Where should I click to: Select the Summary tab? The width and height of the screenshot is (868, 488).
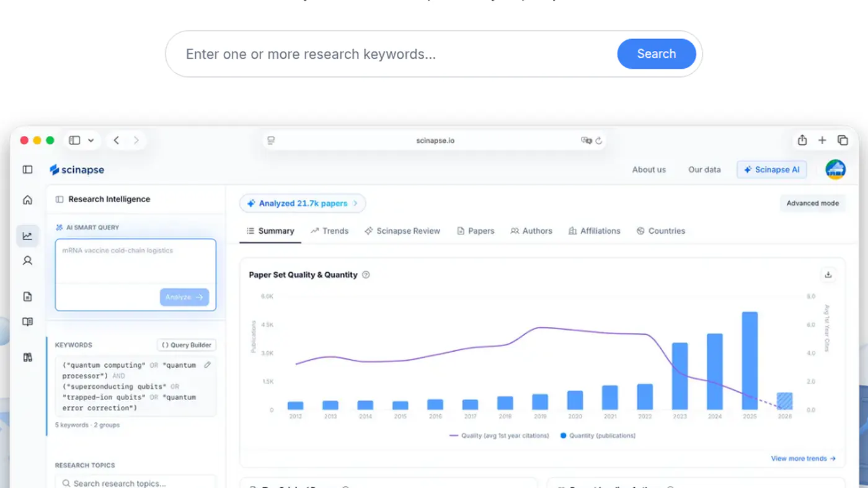[x=270, y=231]
